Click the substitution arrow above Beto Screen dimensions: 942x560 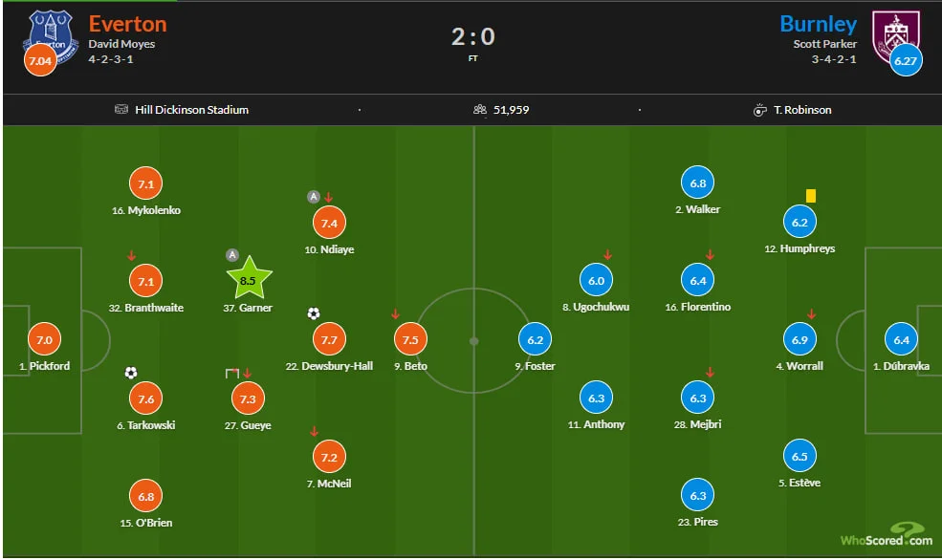395,314
